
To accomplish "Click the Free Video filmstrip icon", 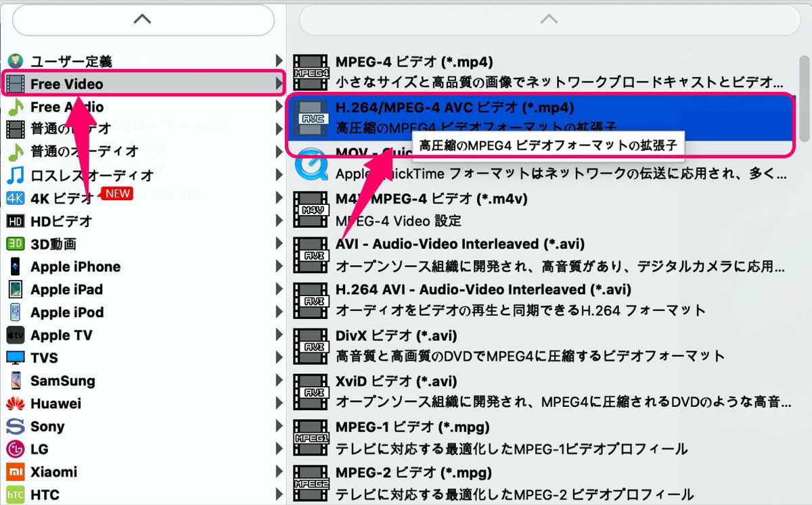I will pyautogui.click(x=15, y=84).
